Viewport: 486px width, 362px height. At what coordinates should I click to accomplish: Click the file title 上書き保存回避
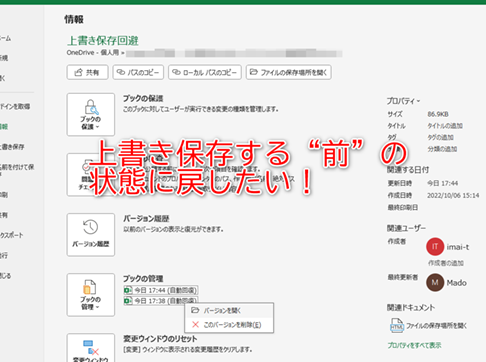103,41
